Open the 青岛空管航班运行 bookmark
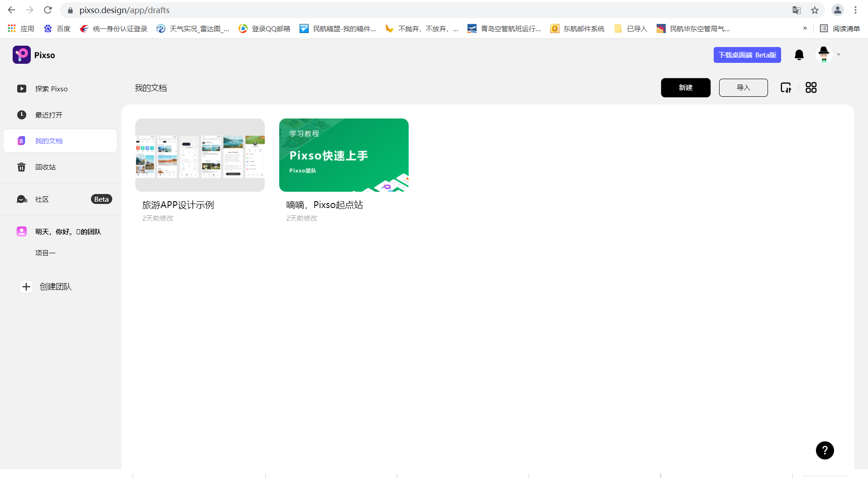Image resolution: width=868 pixels, height=478 pixels. click(504, 28)
